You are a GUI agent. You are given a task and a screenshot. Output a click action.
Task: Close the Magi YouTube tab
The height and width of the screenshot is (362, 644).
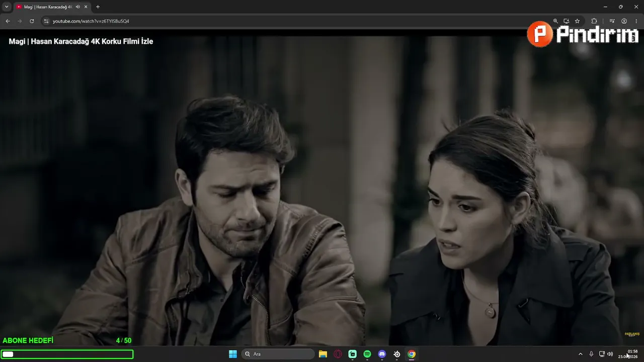(86, 7)
